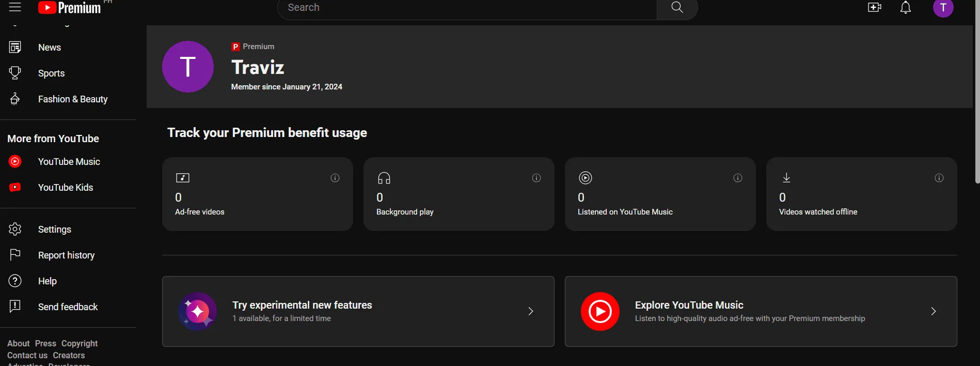This screenshot has width=980, height=366.
Task: Focus the Search input field
Action: (x=467, y=7)
